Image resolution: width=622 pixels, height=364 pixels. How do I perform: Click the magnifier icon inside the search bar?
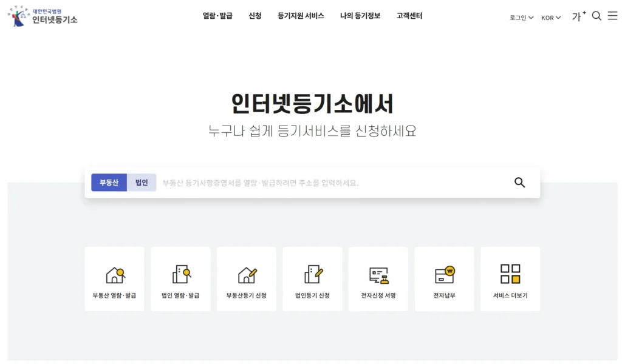[519, 182]
